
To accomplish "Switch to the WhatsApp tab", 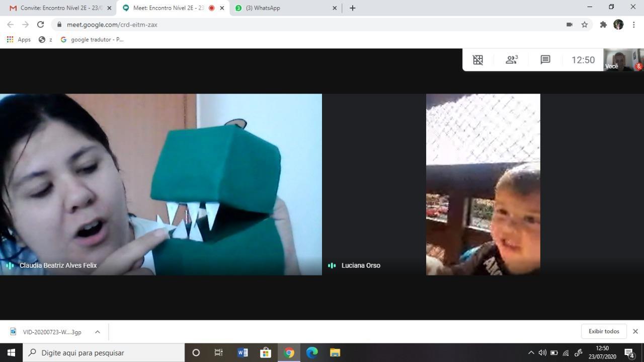I will tap(282, 8).
